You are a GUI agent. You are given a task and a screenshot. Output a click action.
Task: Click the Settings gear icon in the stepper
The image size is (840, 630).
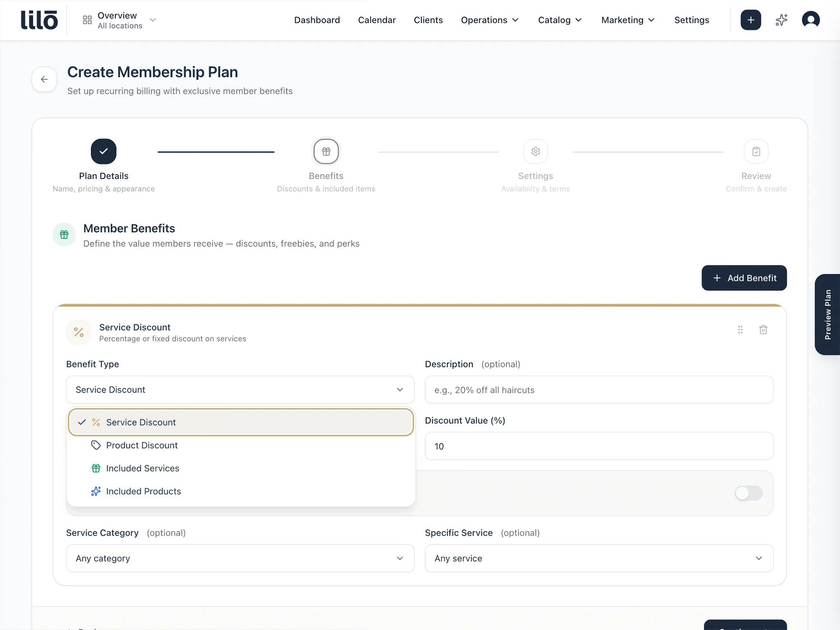tap(535, 151)
